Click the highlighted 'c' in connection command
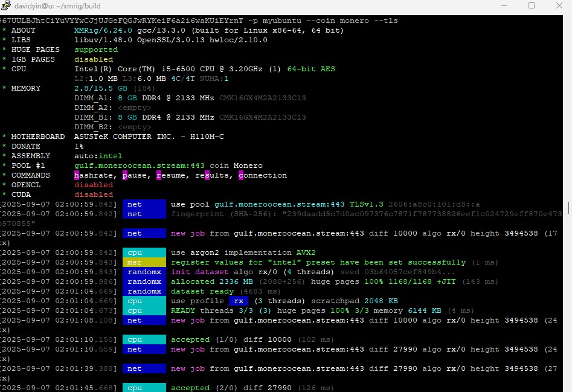The width and height of the screenshot is (572, 392). coord(241,175)
